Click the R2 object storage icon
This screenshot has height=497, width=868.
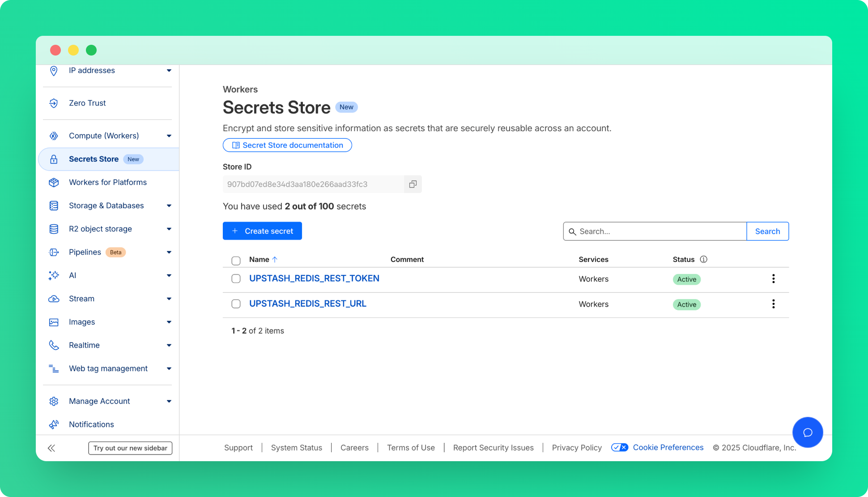(54, 229)
